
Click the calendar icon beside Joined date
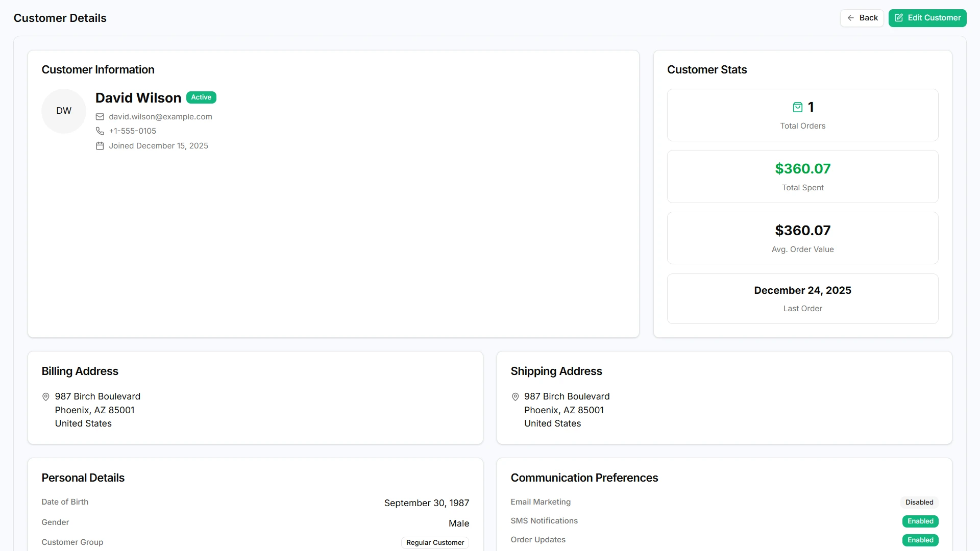coord(100,146)
